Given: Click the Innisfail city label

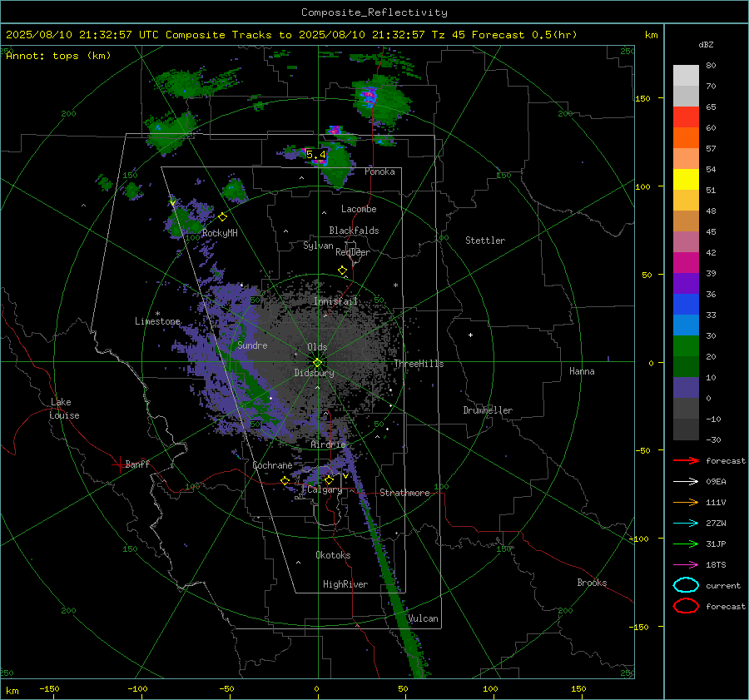Looking at the screenshot, I should coord(336,301).
